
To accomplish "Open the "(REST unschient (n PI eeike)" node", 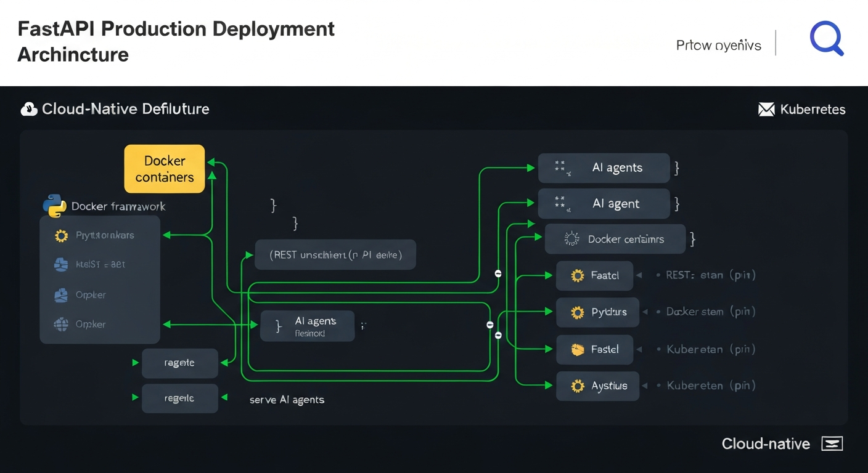I will coord(335,254).
